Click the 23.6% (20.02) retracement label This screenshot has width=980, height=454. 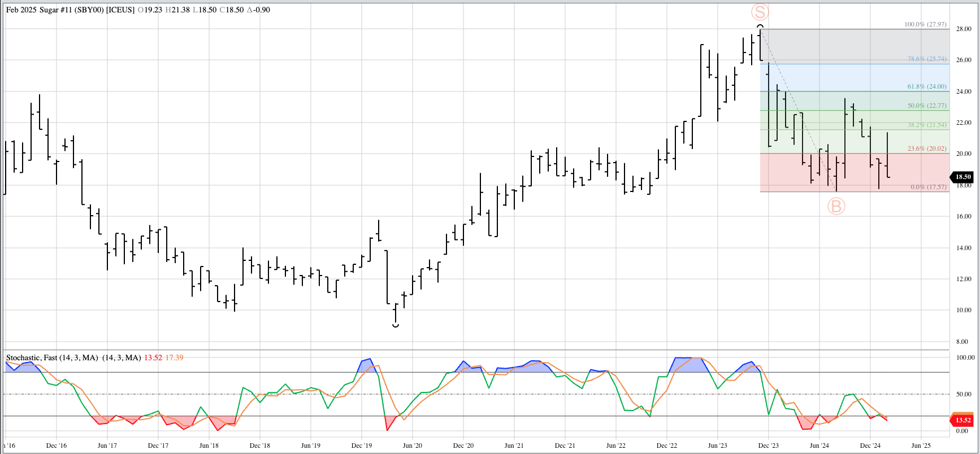(926, 149)
